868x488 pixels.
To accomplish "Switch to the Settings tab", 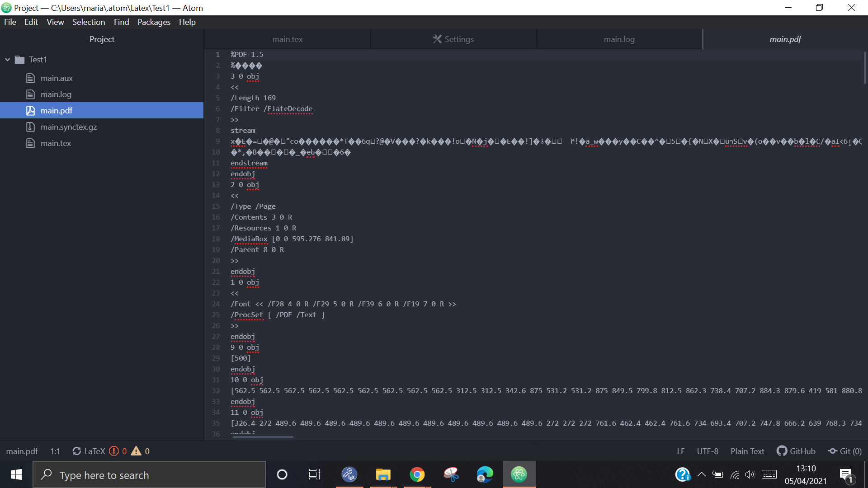I will click(453, 39).
